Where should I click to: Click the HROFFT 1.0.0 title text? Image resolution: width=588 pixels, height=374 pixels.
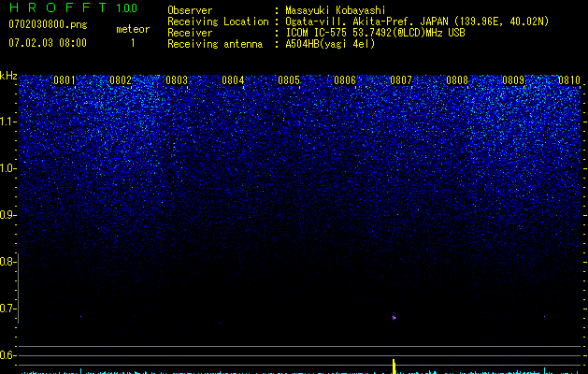[74, 7]
